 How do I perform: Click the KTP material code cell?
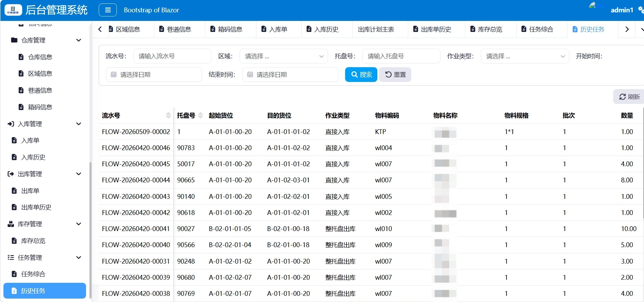point(380,132)
